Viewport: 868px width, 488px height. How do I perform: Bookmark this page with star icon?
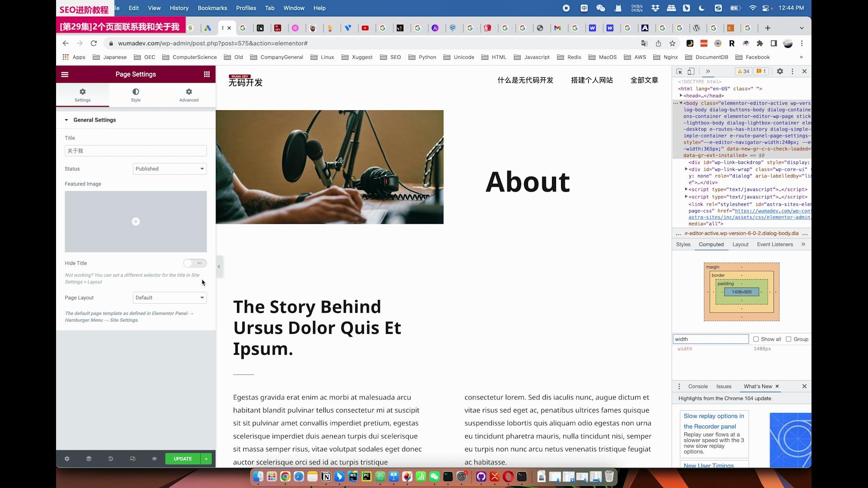[x=672, y=43]
